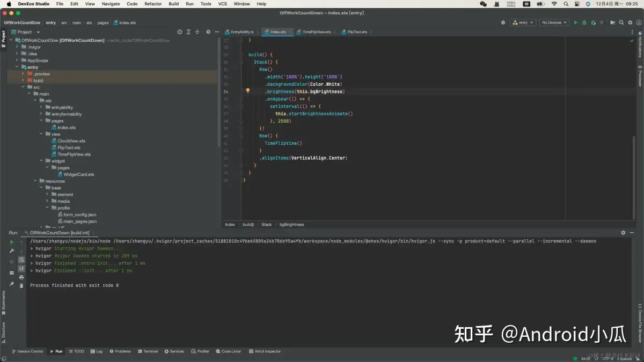Collapse the pages folder in Project tree

(x=41, y=121)
